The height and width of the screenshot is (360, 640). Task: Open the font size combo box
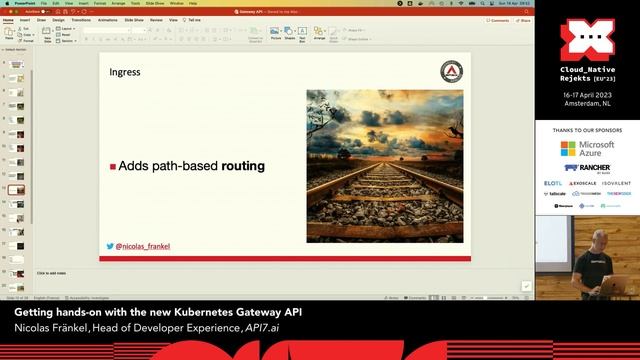(139, 30)
